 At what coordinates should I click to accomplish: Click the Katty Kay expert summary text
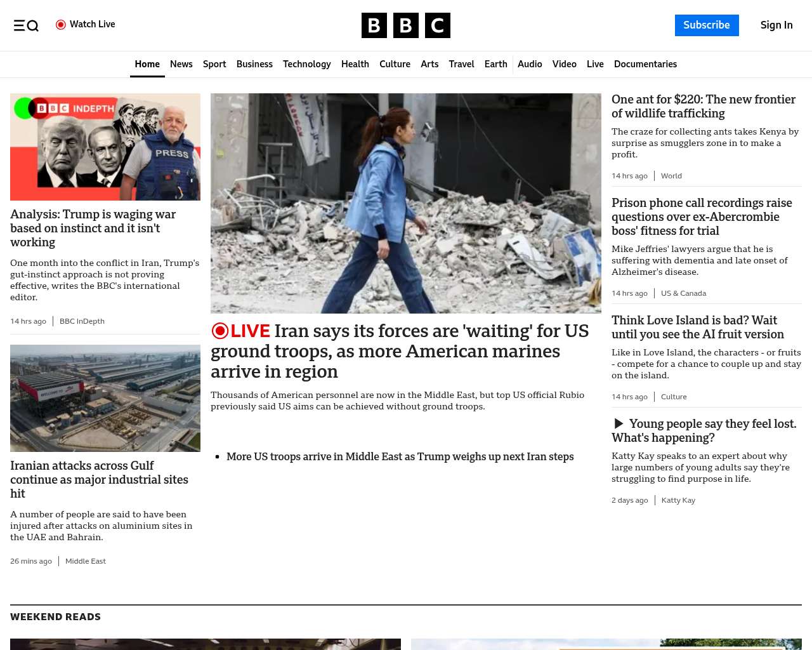point(701,467)
